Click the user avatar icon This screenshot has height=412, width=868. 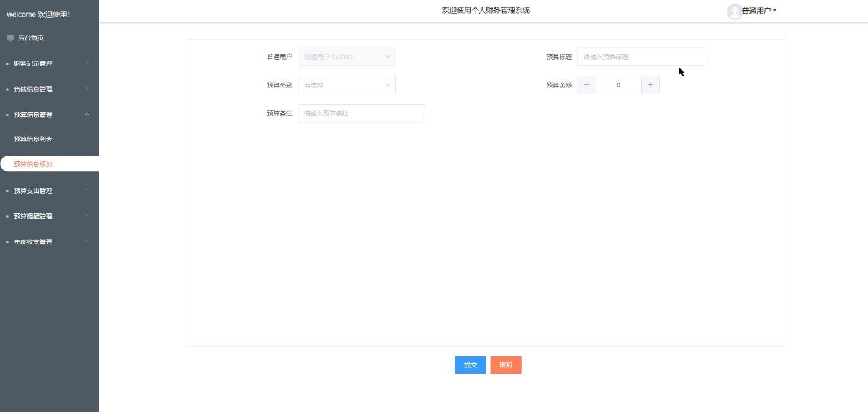735,11
